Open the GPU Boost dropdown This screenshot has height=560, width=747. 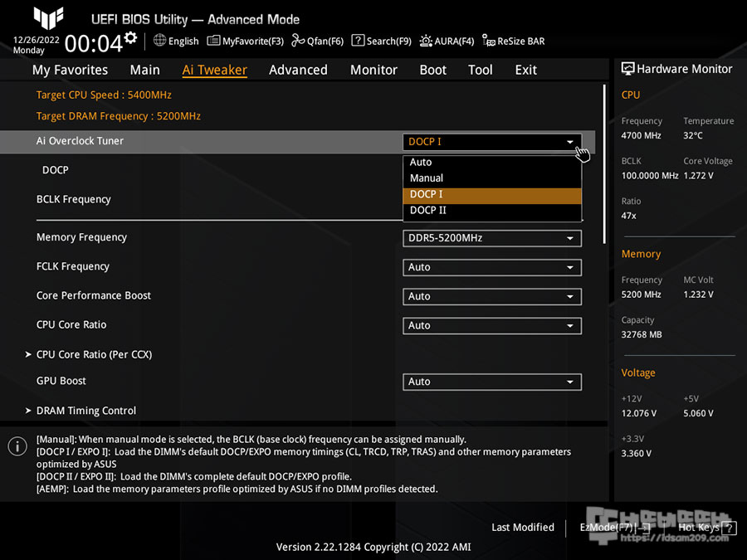coord(492,382)
